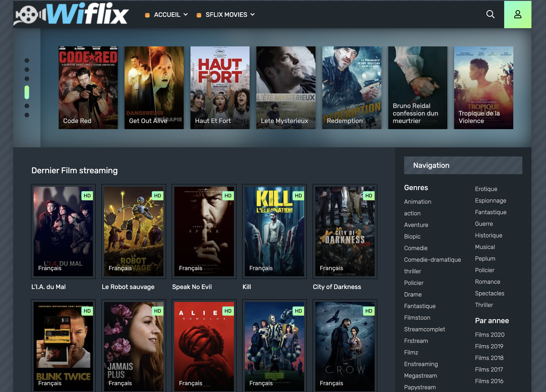Browse the Erotique genre
This screenshot has width=546, height=392.
[486, 189]
